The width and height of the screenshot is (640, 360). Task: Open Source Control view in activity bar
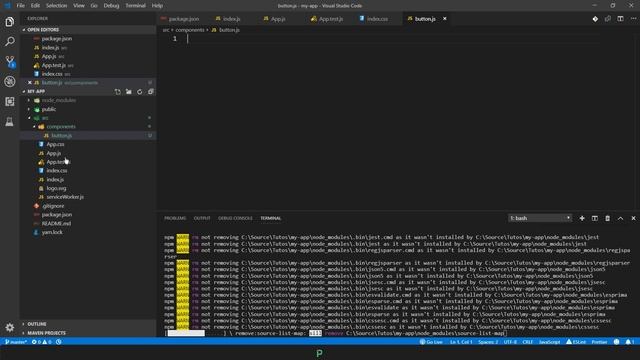pos(9,62)
